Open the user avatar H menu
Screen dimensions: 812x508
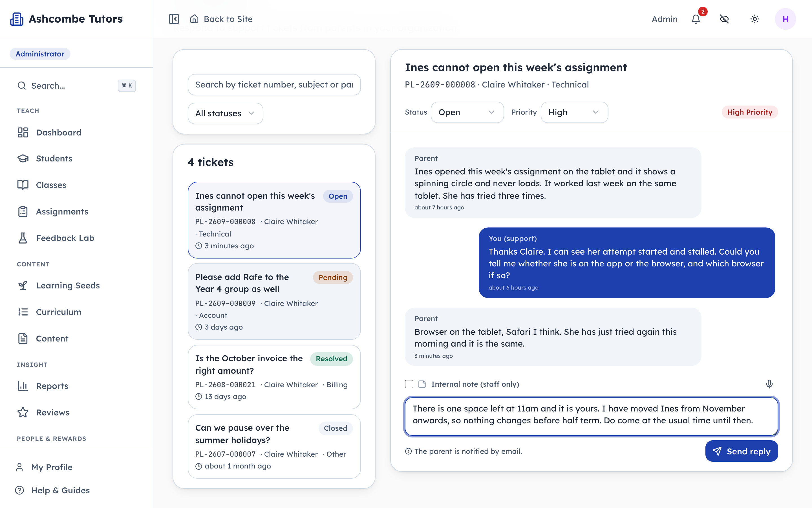pyautogui.click(x=785, y=19)
